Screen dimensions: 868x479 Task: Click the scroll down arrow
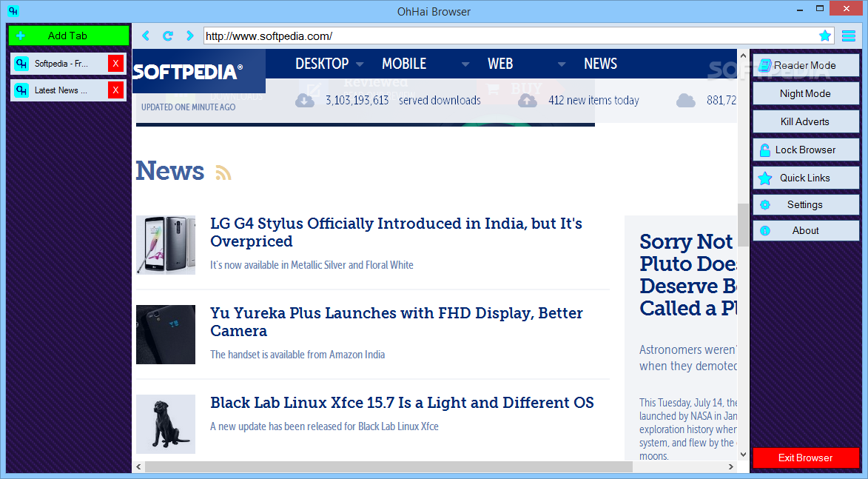[x=743, y=455]
